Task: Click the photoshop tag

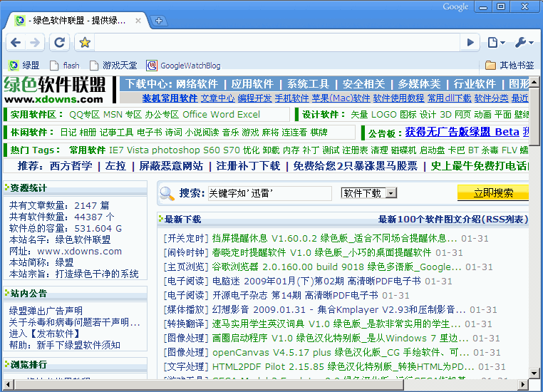Action: click(x=175, y=150)
